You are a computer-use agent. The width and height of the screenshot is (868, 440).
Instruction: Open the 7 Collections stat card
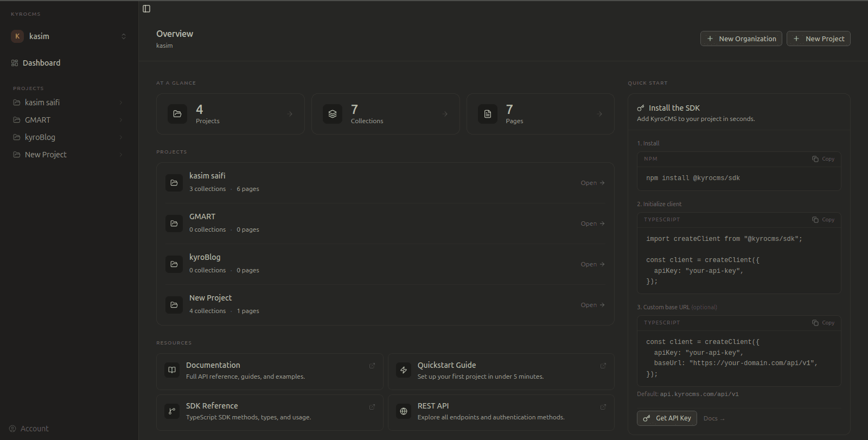coord(386,114)
